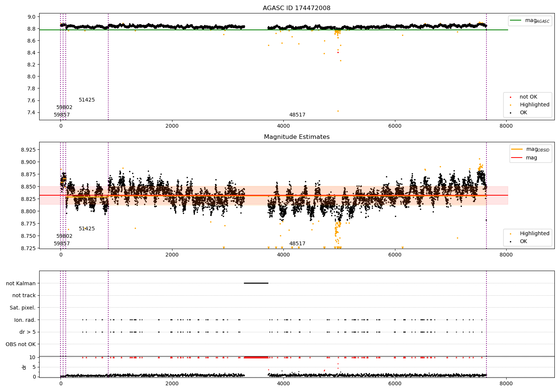This screenshot has height=392, width=560.
Task: Select the mag AGASC legend label
Action: [537, 21]
